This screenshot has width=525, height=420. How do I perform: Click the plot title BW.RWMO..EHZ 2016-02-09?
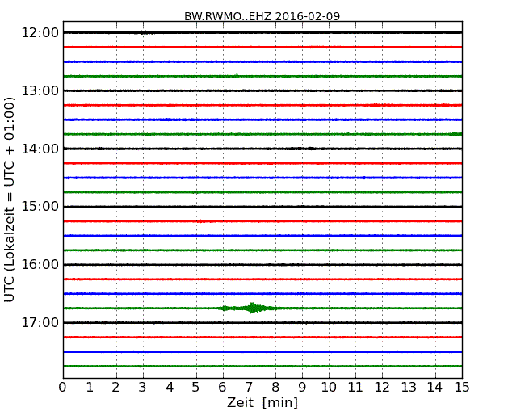[x=262, y=15]
